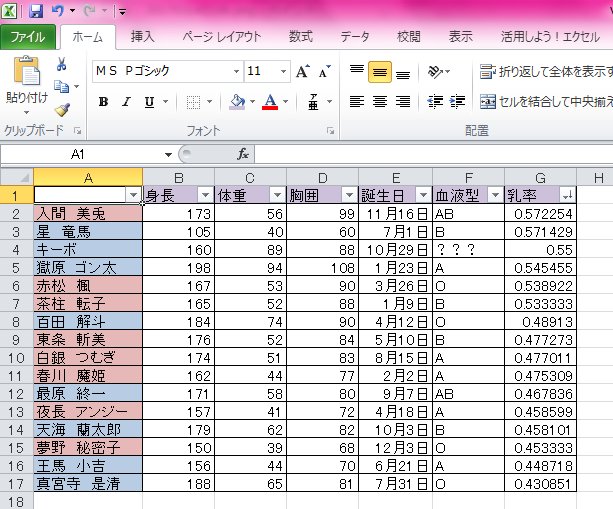Switch to the 数式 ribbon tab
Image resolution: width=613 pixels, height=509 pixels.
click(x=300, y=37)
